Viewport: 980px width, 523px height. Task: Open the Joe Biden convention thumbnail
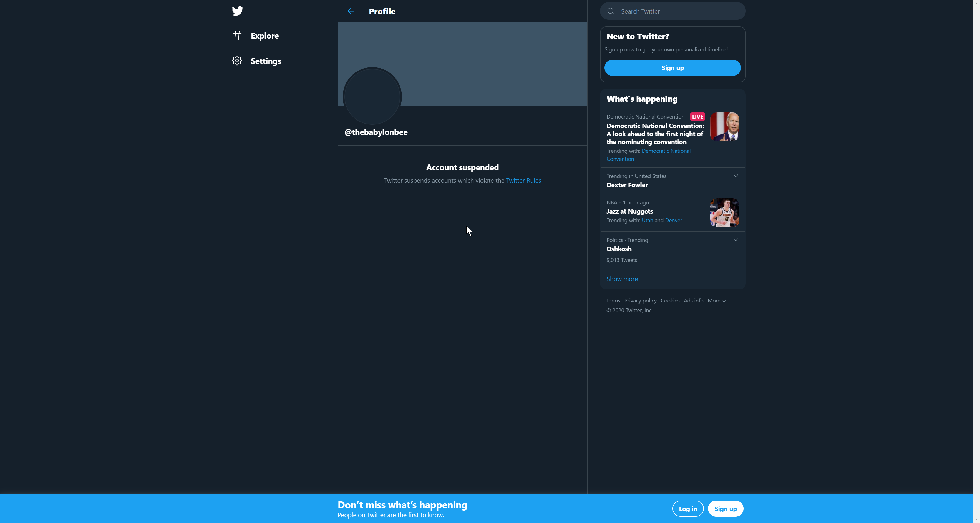click(724, 127)
